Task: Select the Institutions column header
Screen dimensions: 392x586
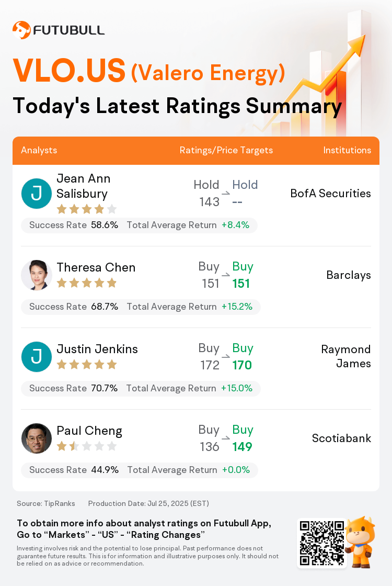Action: [347, 150]
